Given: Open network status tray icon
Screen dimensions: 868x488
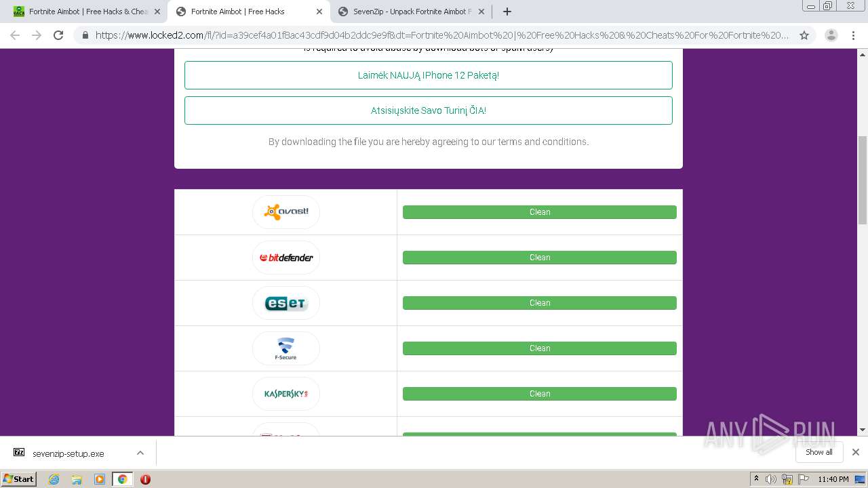Looking at the screenshot, I should [x=787, y=479].
